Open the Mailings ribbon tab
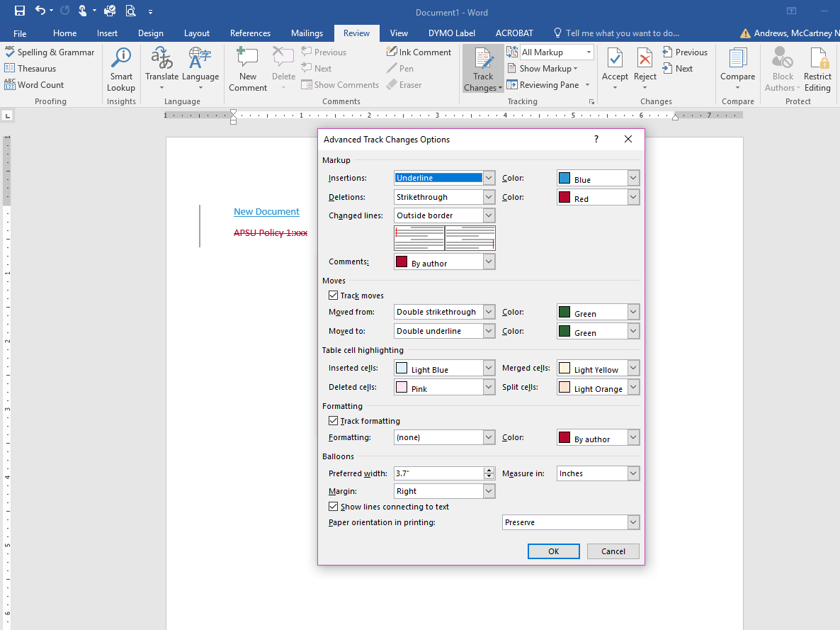This screenshot has height=630, width=840. point(307,33)
